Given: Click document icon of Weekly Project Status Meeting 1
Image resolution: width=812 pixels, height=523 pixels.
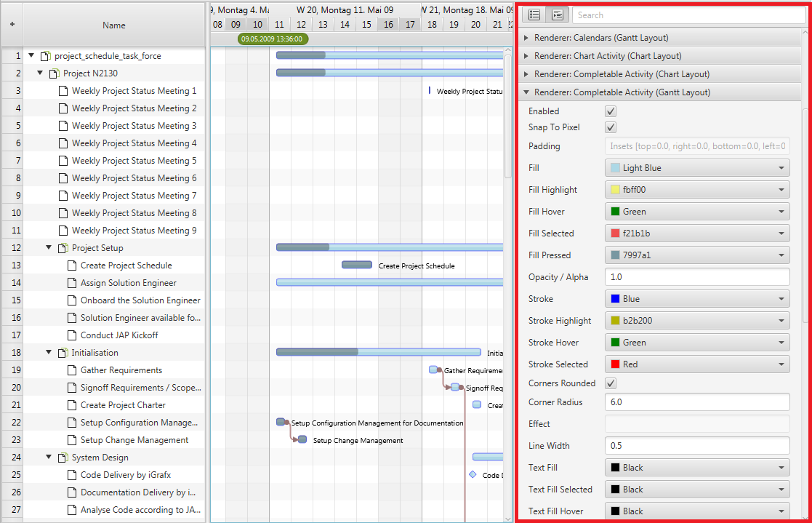Looking at the screenshot, I should coord(63,91).
